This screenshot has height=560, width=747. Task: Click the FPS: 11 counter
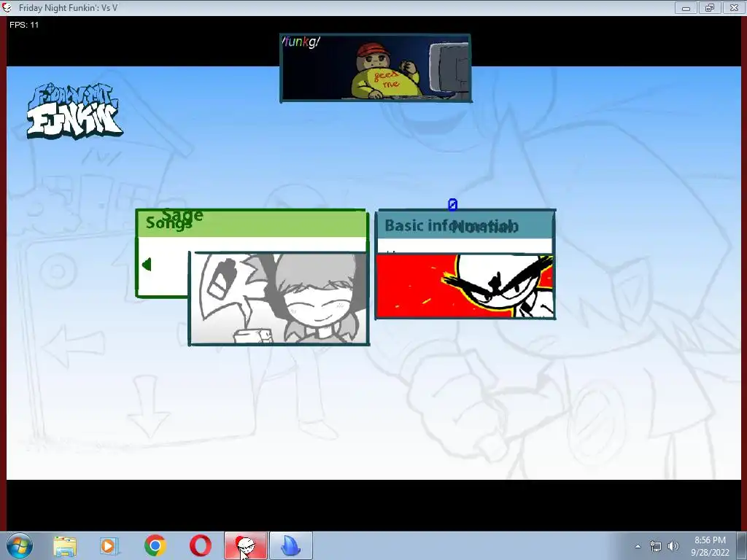point(24,25)
